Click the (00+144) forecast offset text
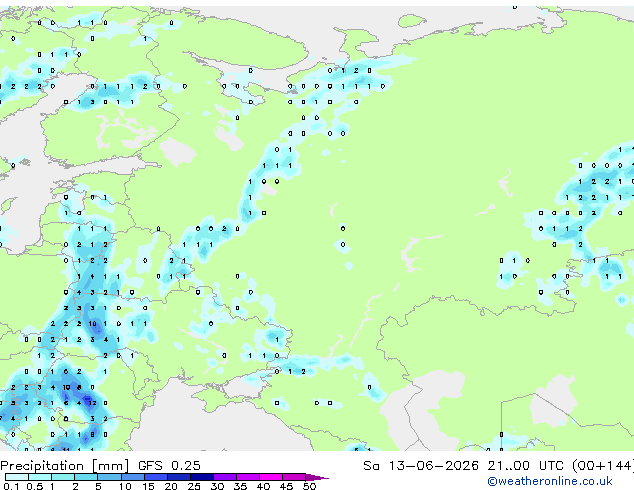Viewport: 634px width, 490px height. point(603,466)
